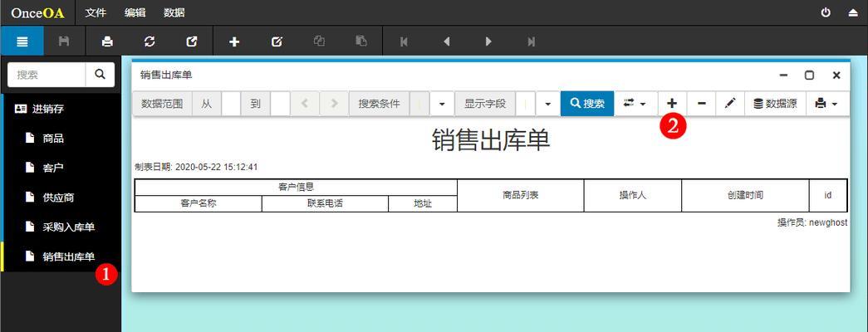Open the 编辑 menu
868x332 pixels.
pyautogui.click(x=135, y=12)
